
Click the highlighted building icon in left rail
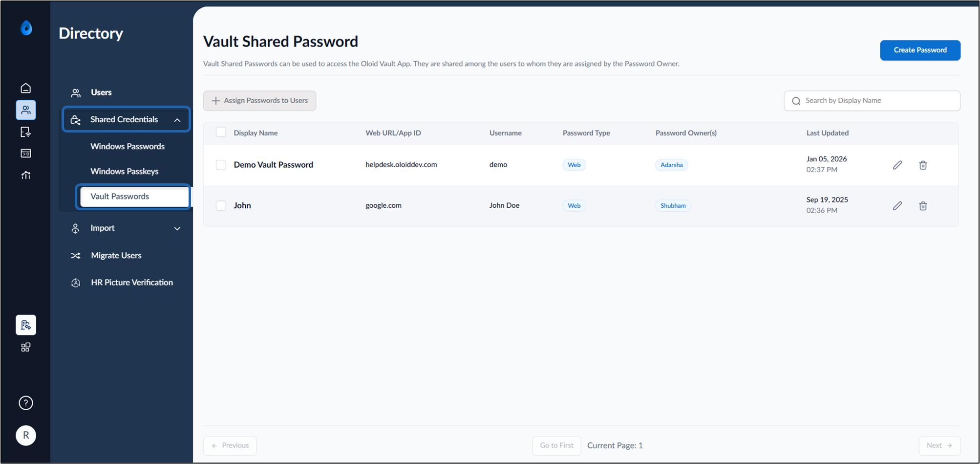pos(26,325)
